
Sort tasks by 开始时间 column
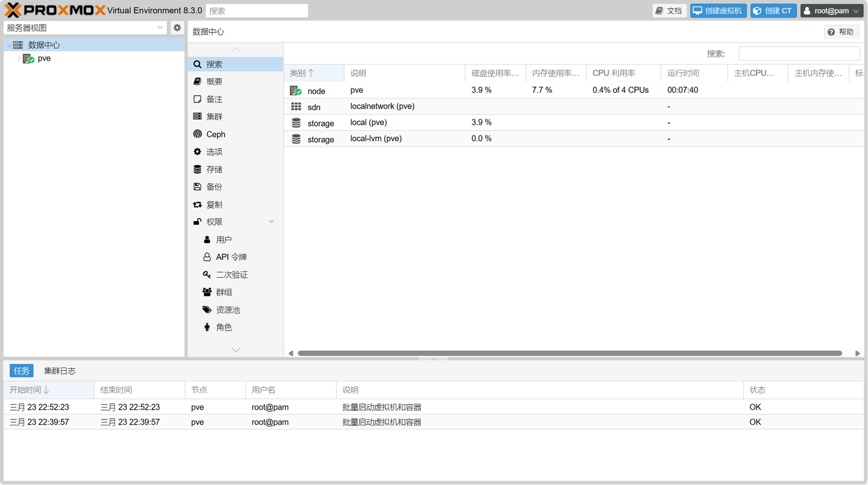point(49,390)
